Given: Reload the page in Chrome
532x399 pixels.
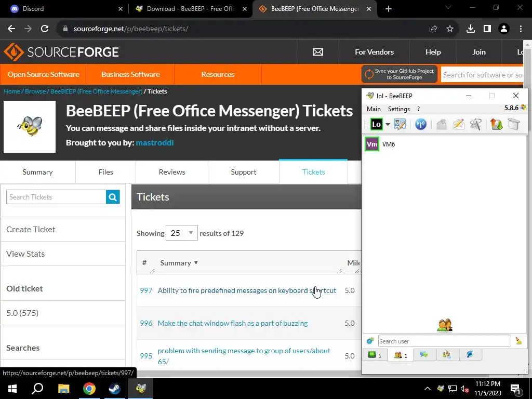Looking at the screenshot, I should tap(45, 29).
